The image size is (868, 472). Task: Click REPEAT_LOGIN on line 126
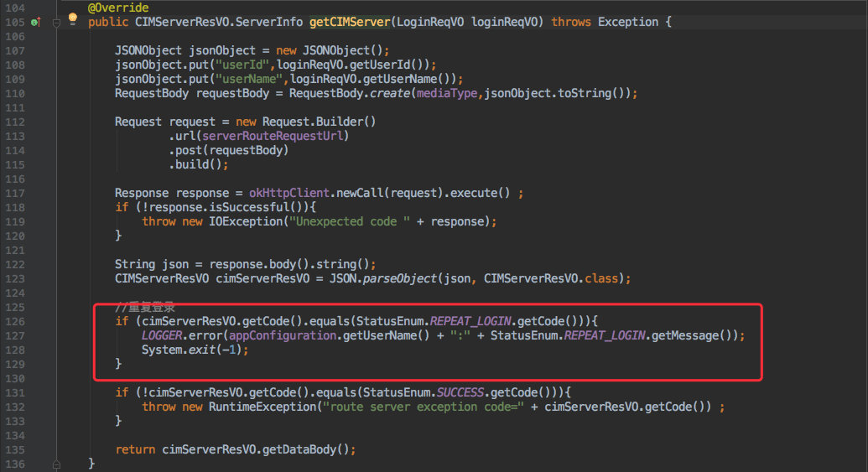click(x=470, y=321)
